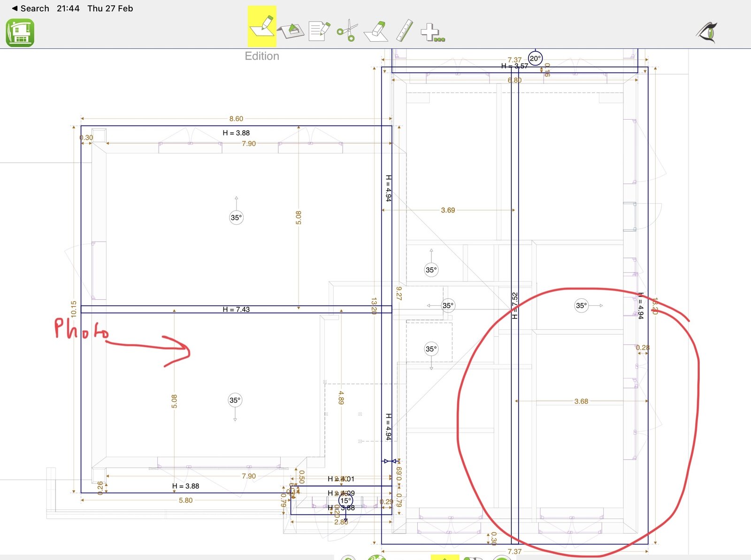
Task: Select the 5.80 bottom dimension
Action: [x=185, y=500]
